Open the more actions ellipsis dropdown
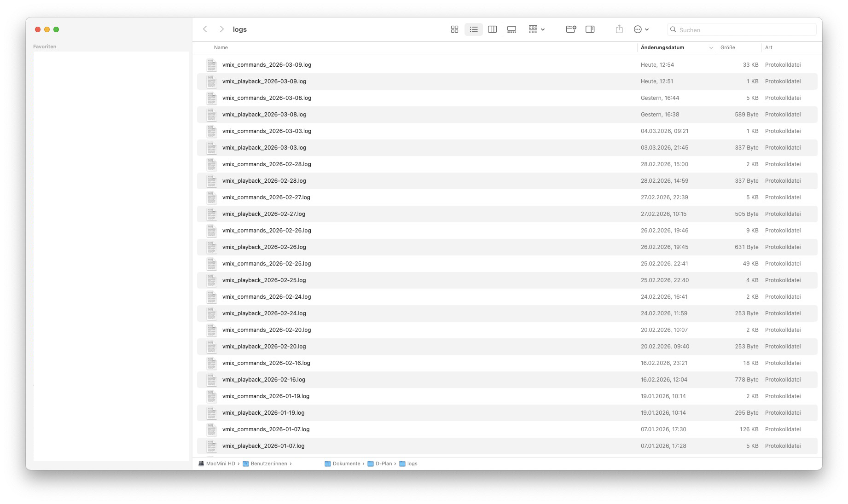Viewport: 848px width, 504px height. (640, 29)
